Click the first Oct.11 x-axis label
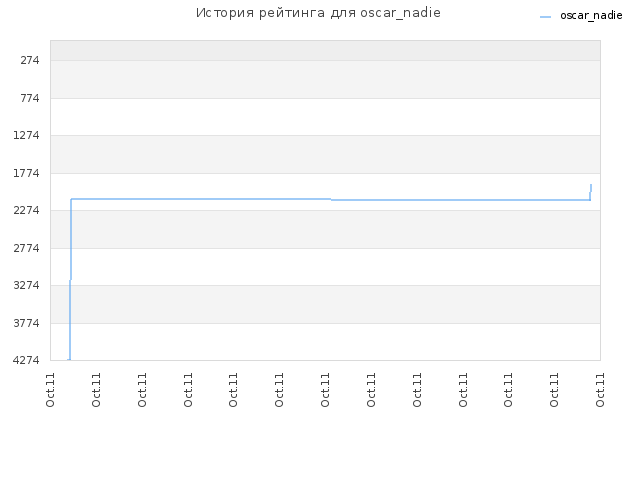 [50, 390]
